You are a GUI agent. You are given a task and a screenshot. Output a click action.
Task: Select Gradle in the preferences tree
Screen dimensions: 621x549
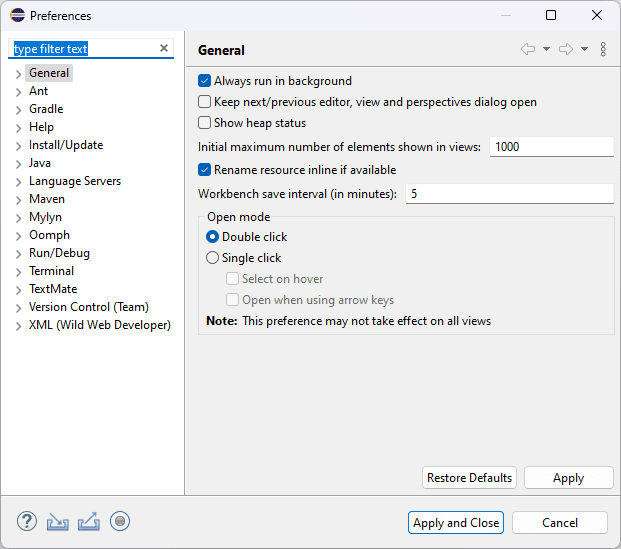pyautogui.click(x=46, y=109)
